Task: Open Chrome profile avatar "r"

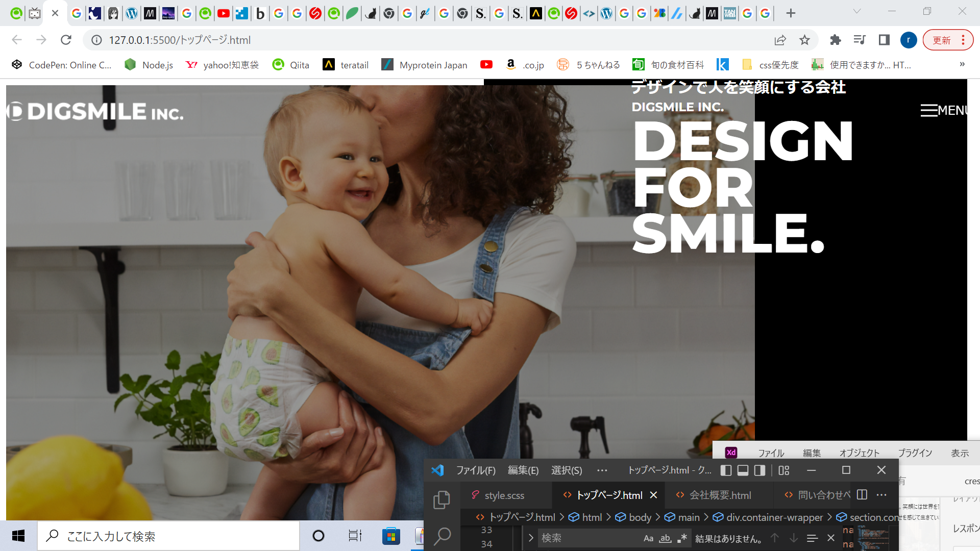Action: point(909,40)
